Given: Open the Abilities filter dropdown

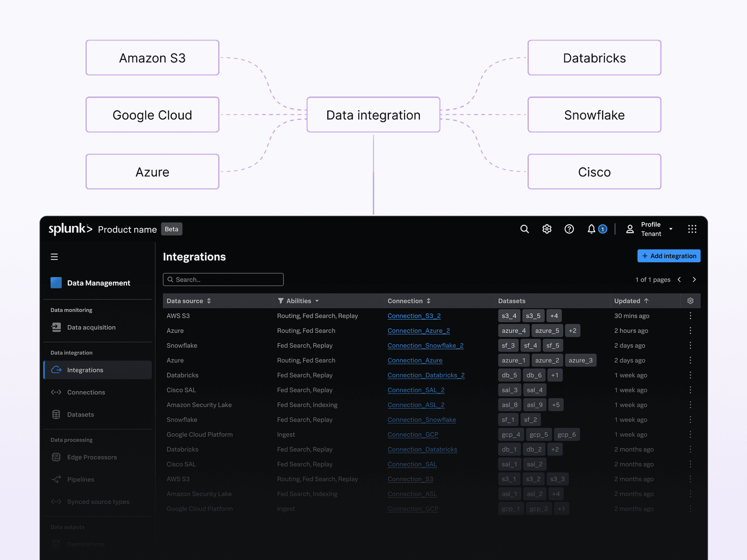Looking at the screenshot, I should (298, 301).
